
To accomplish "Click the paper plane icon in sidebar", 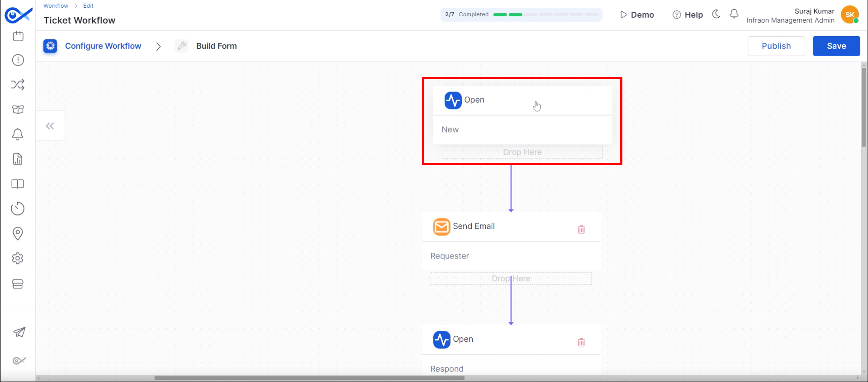I will (19, 332).
